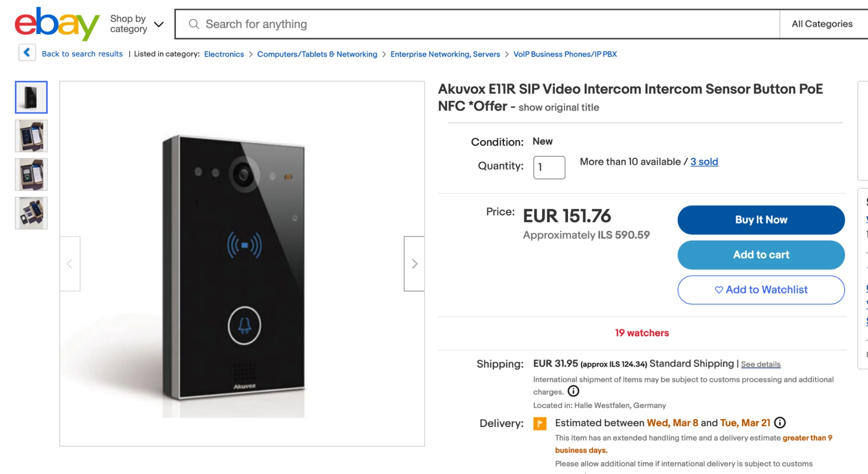This screenshot has height=474, width=868.
Task: Open the Enterprise Networking, Servers category
Action: coord(445,54)
